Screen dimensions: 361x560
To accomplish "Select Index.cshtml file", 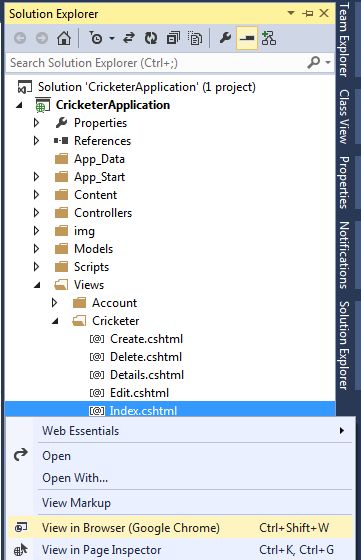I will [143, 411].
